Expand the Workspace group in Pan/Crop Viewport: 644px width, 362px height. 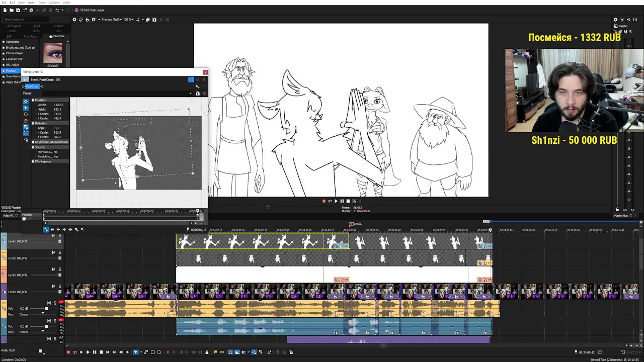tap(33, 161)
